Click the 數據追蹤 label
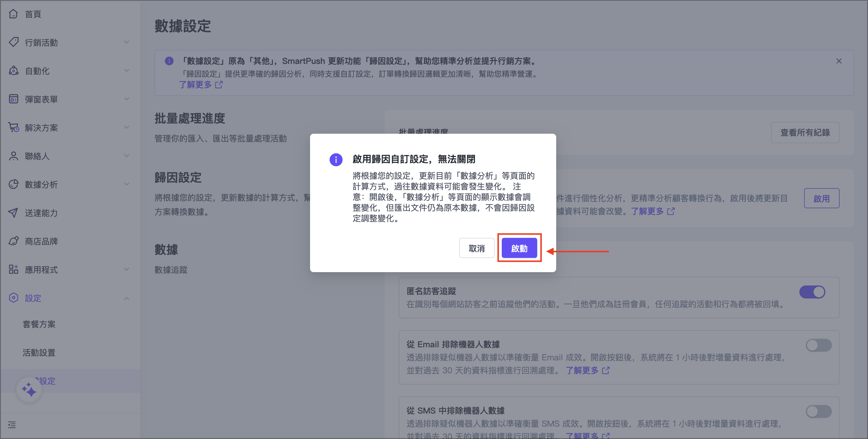Image resolution: width=868 pixels, height=439 pixels. coord(171,270)
